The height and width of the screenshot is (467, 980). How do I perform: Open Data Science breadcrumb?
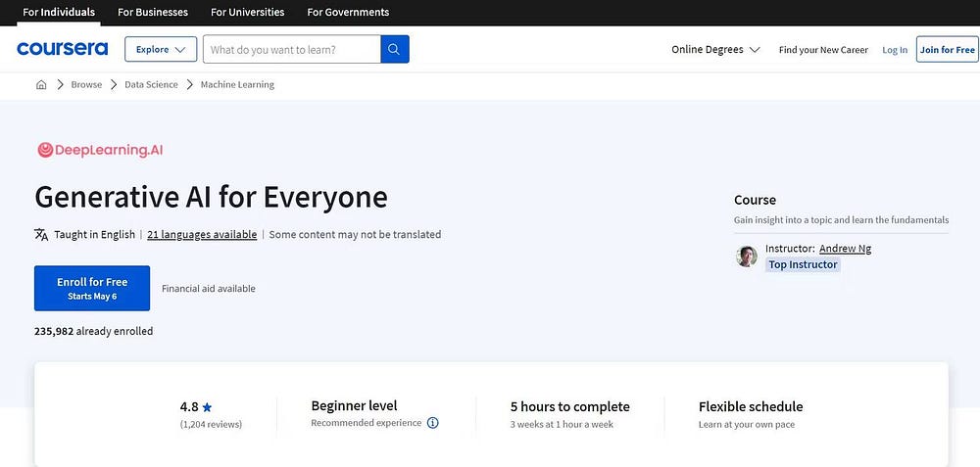click(151, 85)
